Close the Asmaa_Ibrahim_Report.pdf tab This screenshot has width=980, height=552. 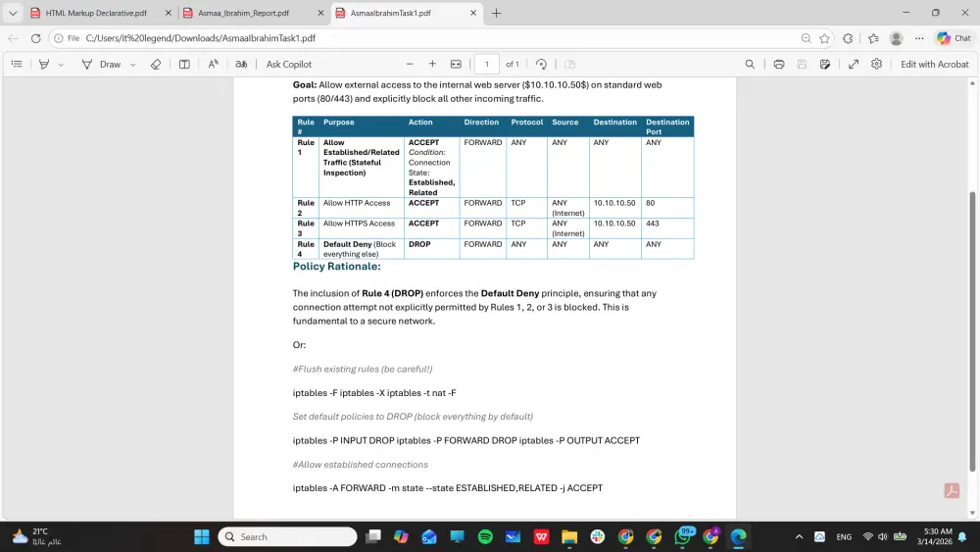pos(320,13)
